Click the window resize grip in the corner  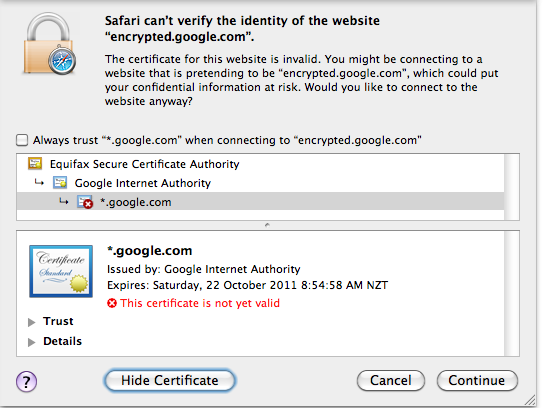[530, 400]
